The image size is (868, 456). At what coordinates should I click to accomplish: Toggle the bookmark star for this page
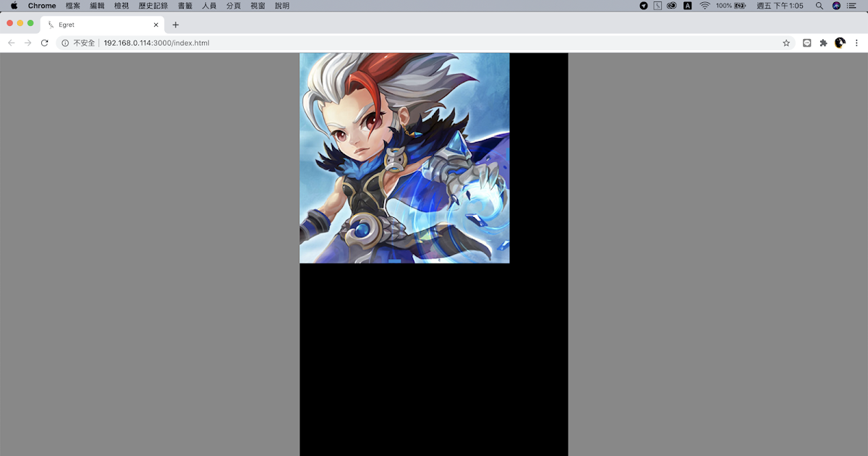786,43
